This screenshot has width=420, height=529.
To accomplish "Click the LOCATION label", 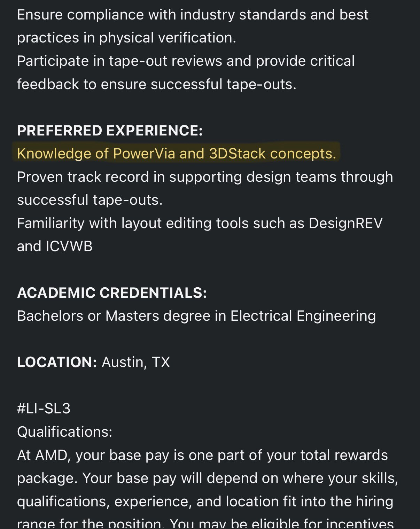I will click(x=57, y=362).
